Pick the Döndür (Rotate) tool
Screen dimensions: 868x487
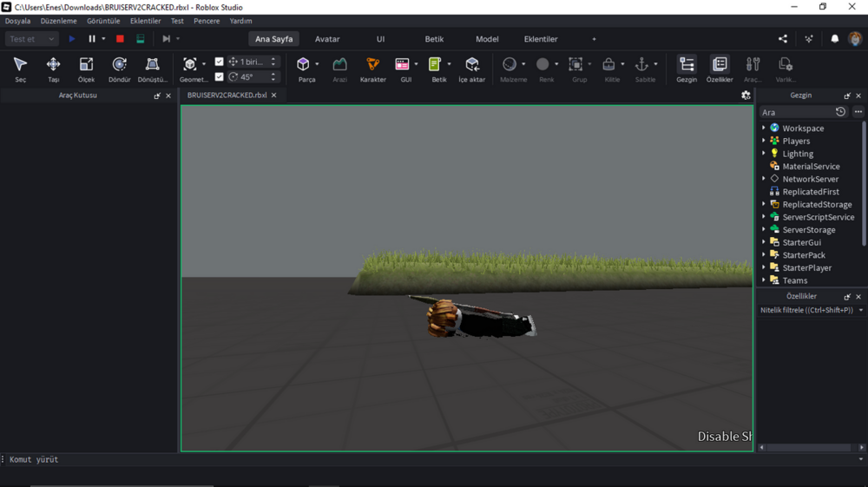[x=119, y=69]
